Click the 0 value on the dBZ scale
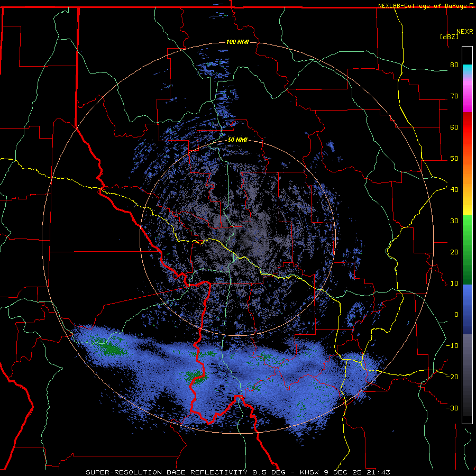 [x=456, y=315]
